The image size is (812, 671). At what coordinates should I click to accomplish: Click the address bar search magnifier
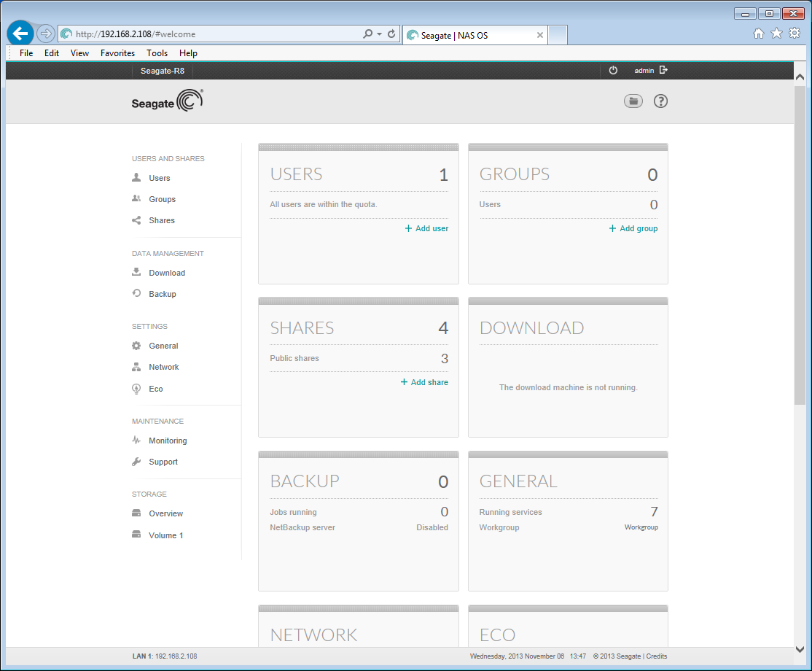[367, 34]
